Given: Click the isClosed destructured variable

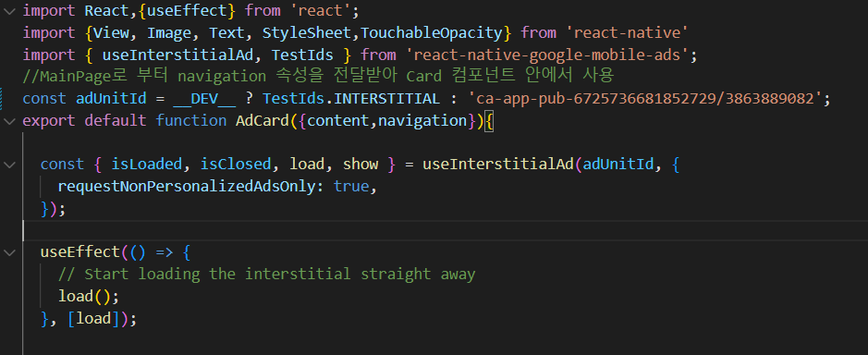Looking at the screenshot, I should [x=236, y=165].
